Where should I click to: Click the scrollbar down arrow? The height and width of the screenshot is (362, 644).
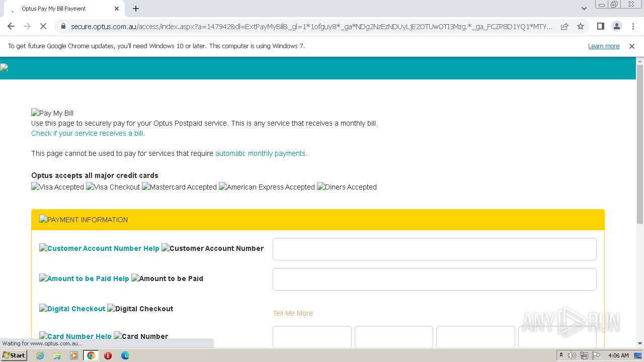pyautogui.click(x=640, y=343)
